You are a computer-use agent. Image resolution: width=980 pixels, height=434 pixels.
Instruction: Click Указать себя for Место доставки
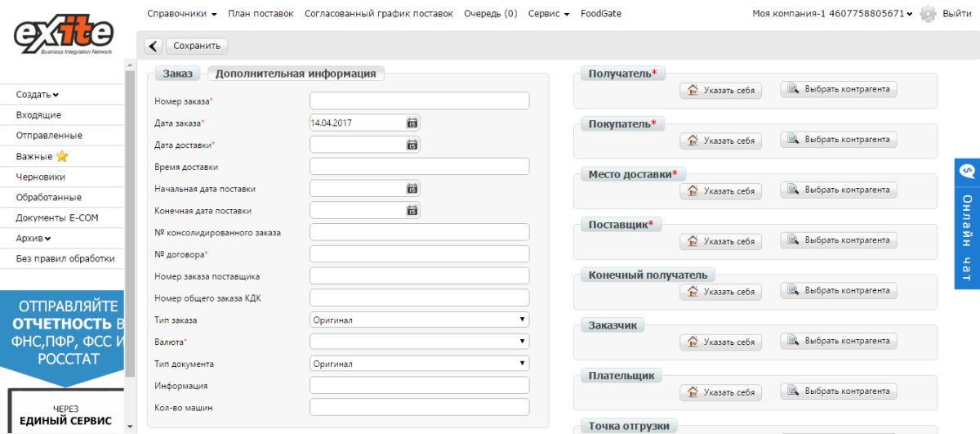tap(720, 191)
